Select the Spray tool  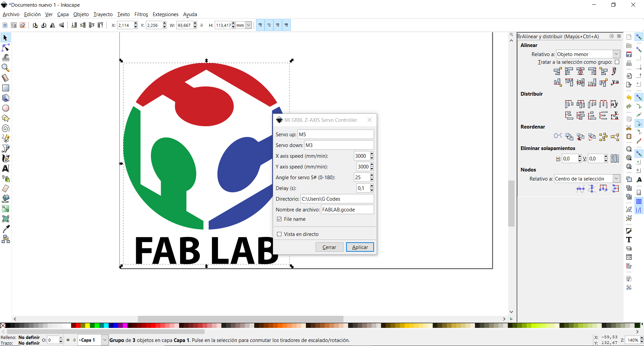[6, 179]
